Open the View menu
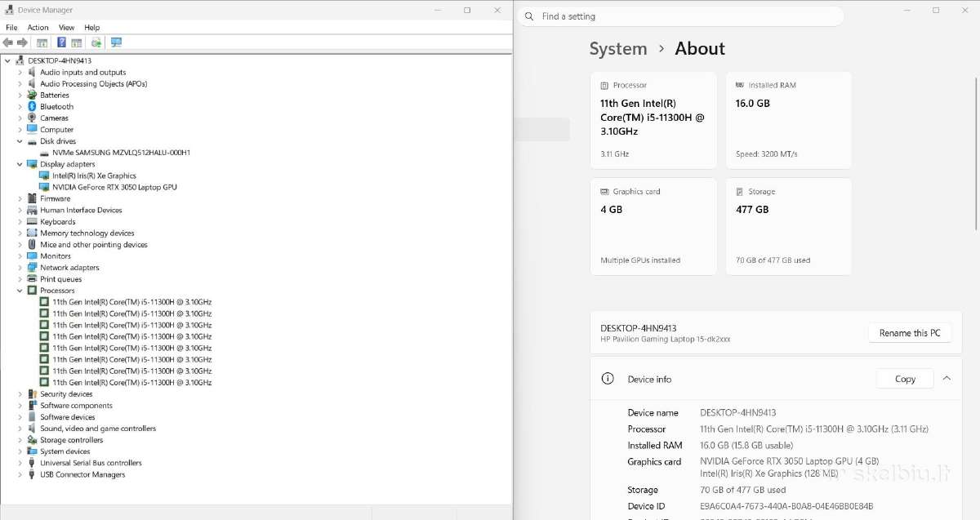 (66, 28)
